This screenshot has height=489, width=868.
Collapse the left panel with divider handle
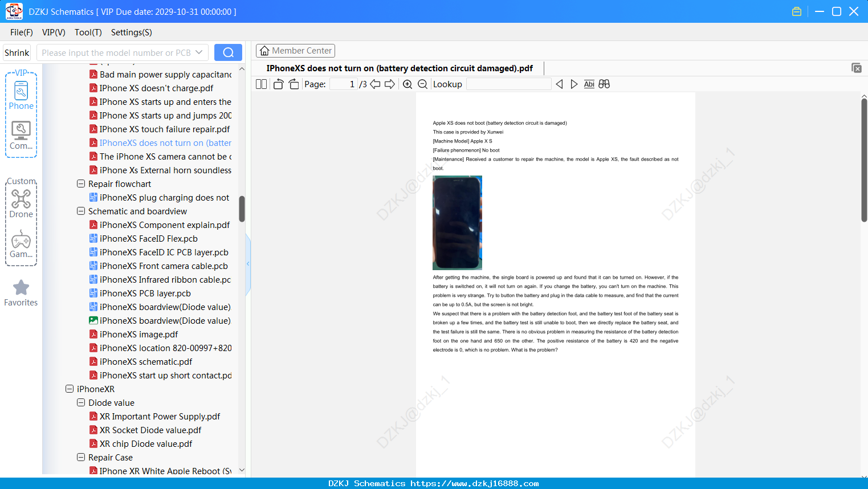(x=248, y=264)
